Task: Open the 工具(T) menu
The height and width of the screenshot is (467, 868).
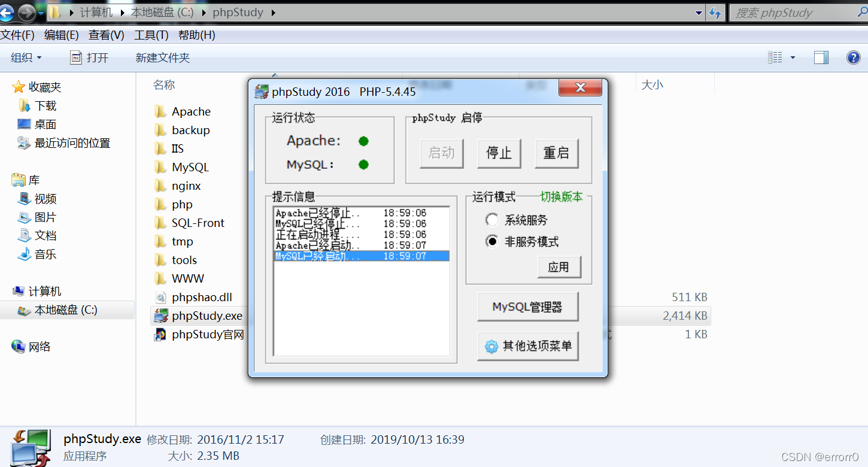Action: 151,35
